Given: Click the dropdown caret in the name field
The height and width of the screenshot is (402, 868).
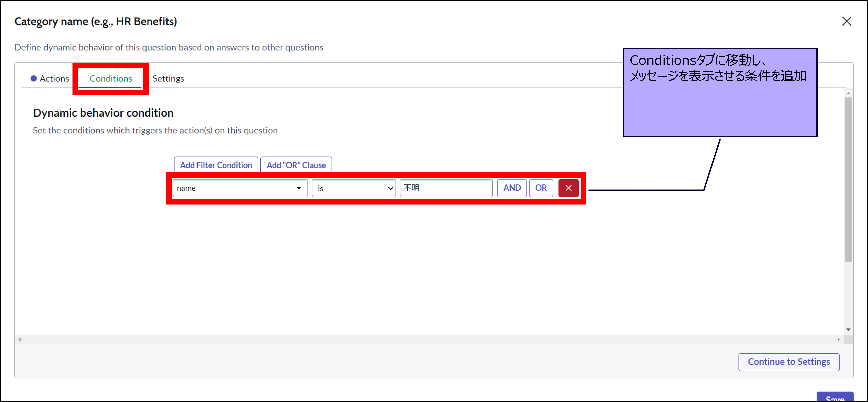Looking at the screenshot, I should point(299,188).
